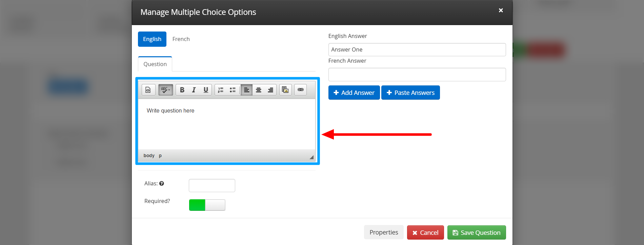The width and height of the screenshot is (644, 245).
Task: Save the question
Action: (x=476, y=233)
